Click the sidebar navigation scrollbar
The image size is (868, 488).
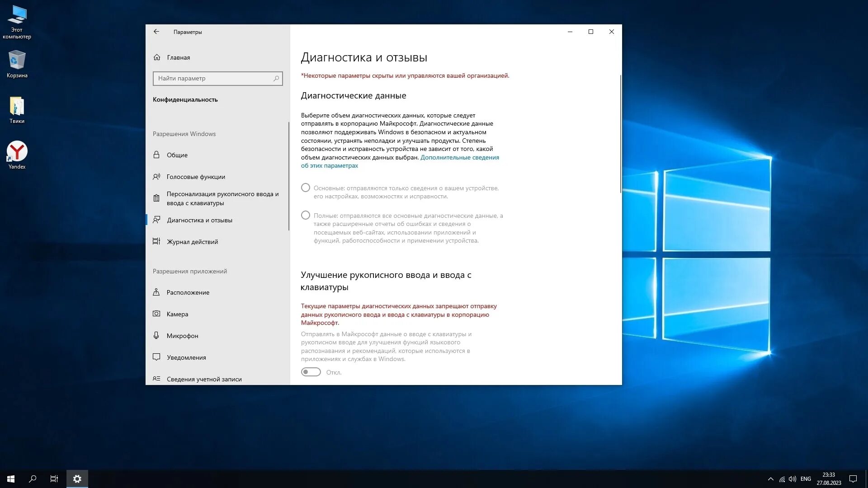pyautogui.click(x=288, y=176)
